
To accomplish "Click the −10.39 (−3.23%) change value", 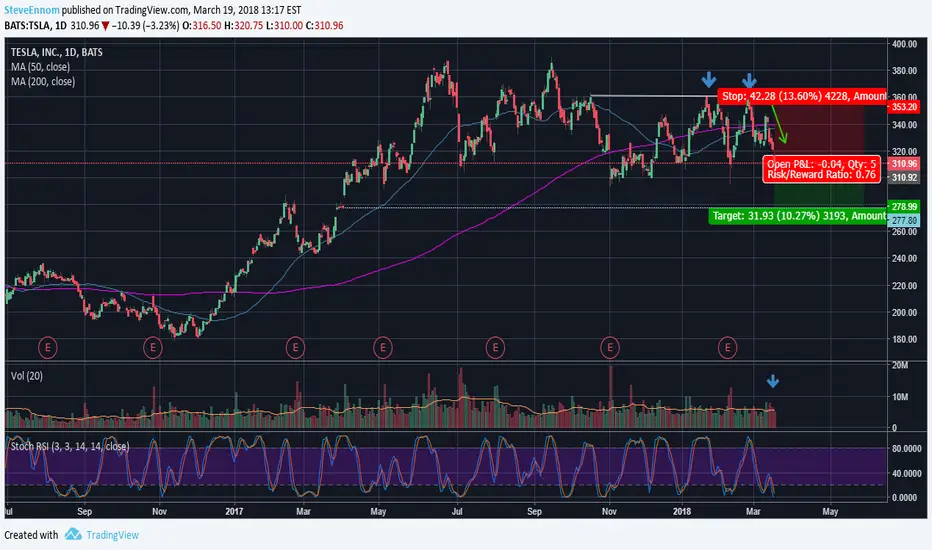I will (145, 26).
